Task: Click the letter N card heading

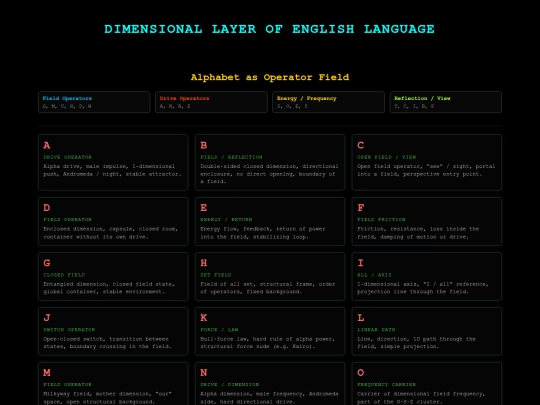Action: tap(204, 373)
